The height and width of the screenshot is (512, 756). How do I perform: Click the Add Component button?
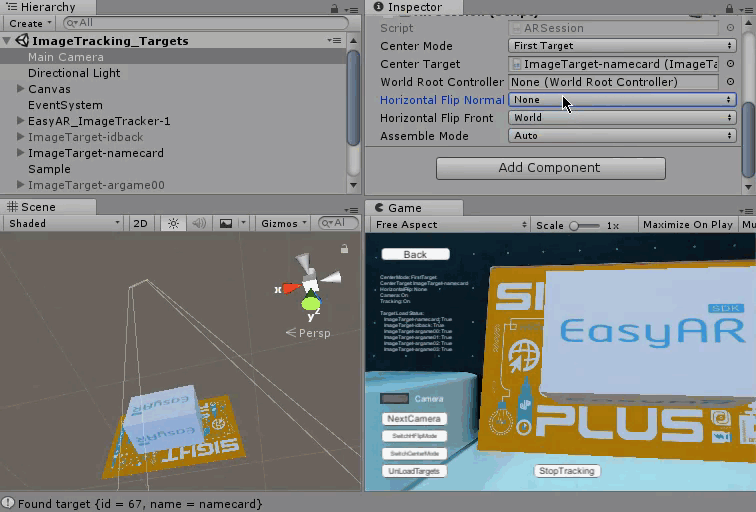tap(551, 168)
